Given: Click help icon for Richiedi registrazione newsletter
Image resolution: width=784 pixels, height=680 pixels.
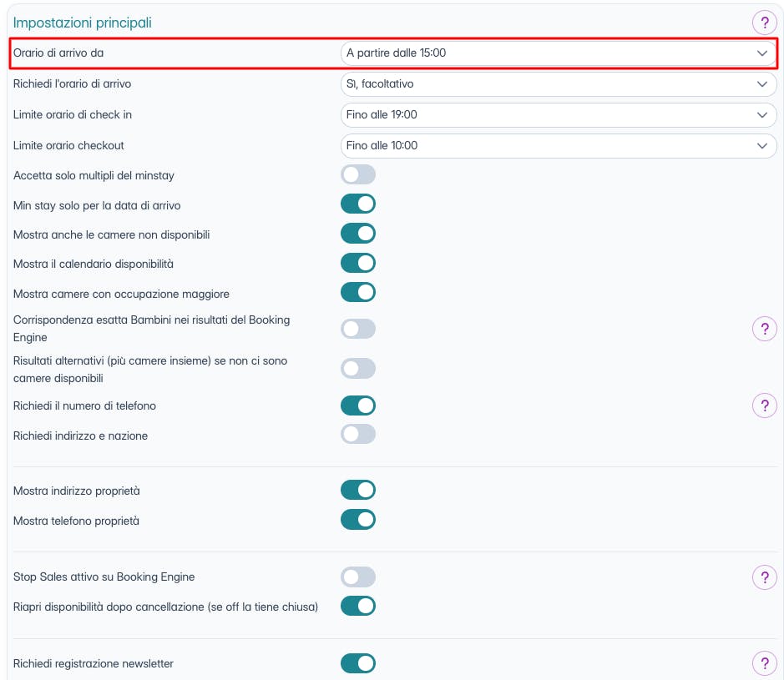Looking at the screenshot, I should point(764,663).
